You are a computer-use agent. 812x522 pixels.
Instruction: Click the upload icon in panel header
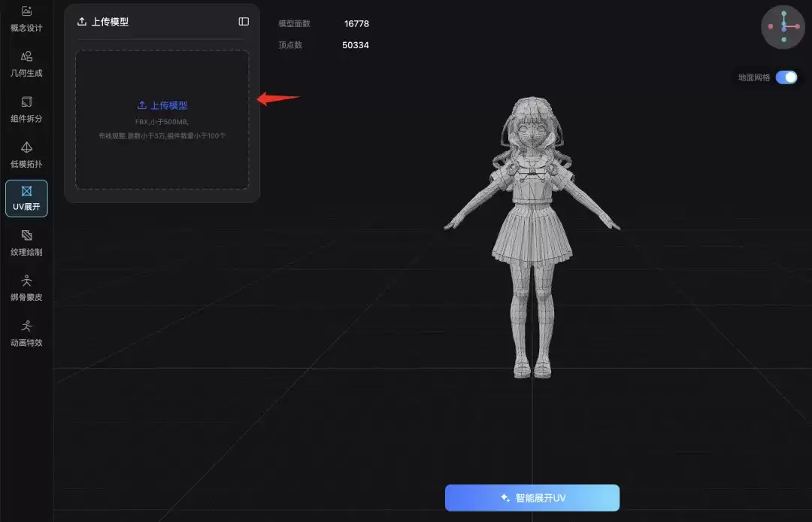(x=82, y=22)
